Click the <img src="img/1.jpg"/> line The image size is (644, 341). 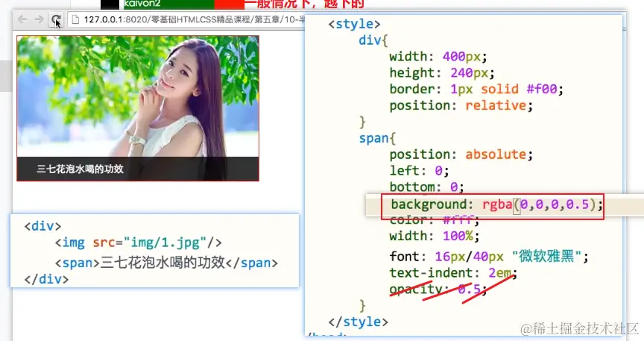[x=139, y=243]
